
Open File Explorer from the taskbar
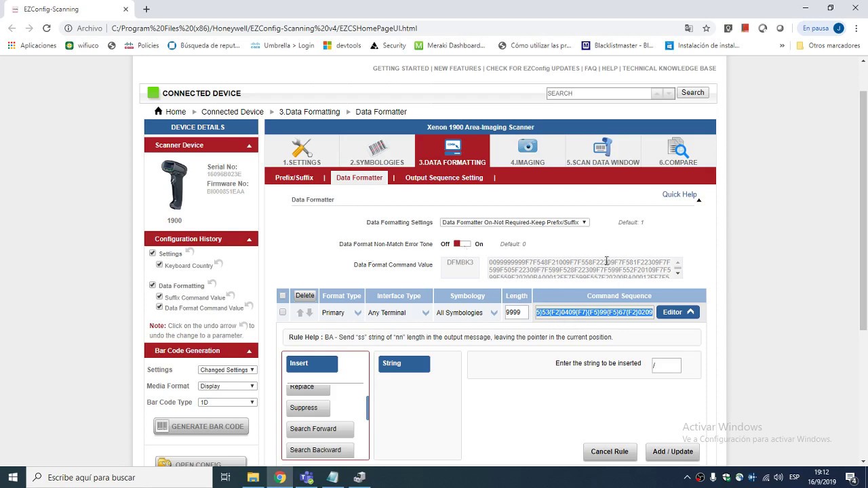(253, 477)
